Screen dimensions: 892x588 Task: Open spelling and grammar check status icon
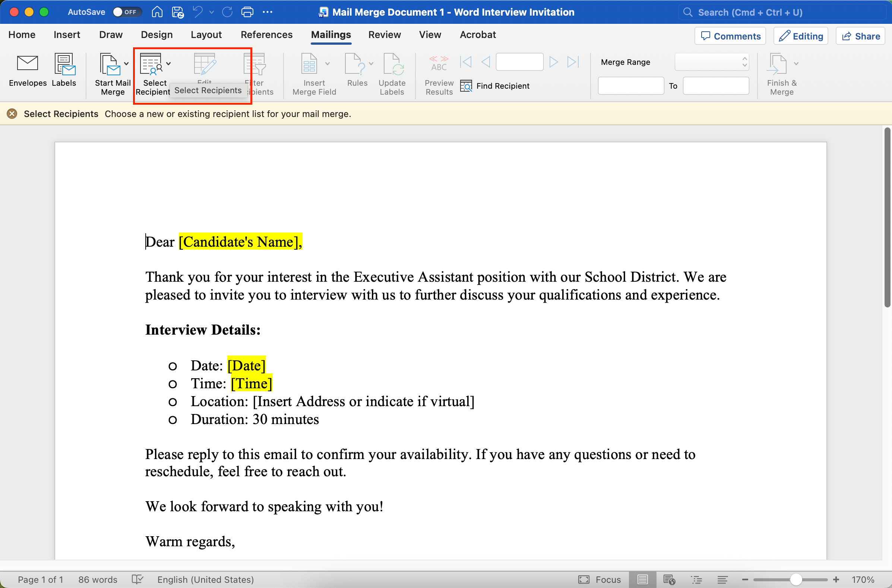pos(137,579)
